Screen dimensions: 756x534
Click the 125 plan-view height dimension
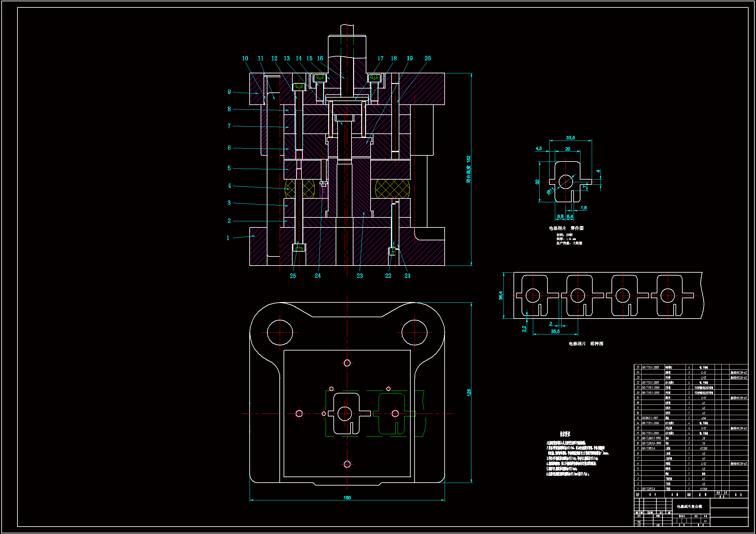coord(469,393)
